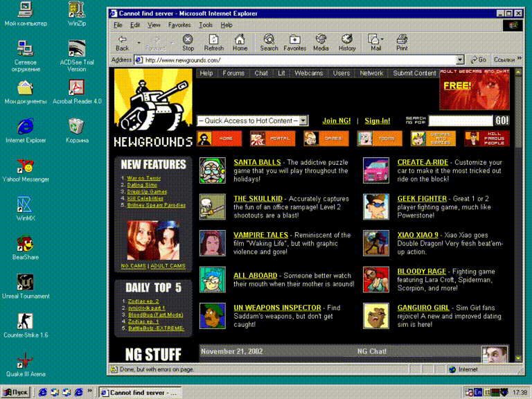This screenshot has height=399, width=532.
Task: Open Quick Access to Hot Content dropdown
Action: [x=252, y=121]
